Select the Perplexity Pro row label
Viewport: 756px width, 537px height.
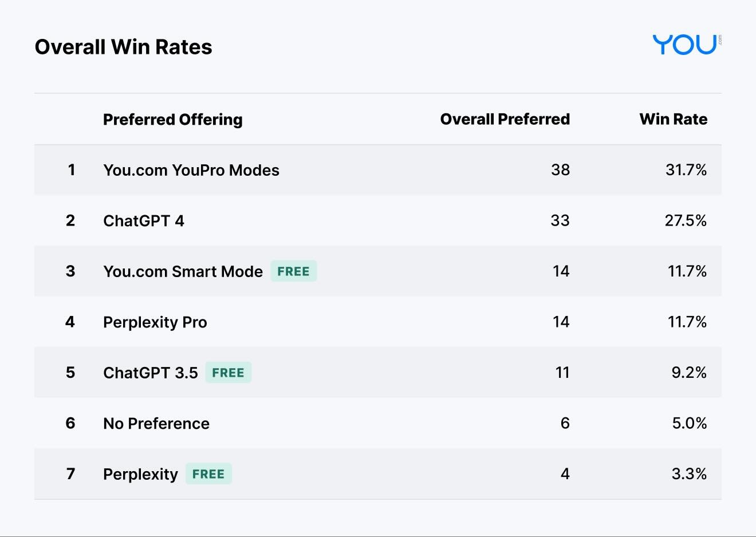pyautogui.click(x=155, y=322)
